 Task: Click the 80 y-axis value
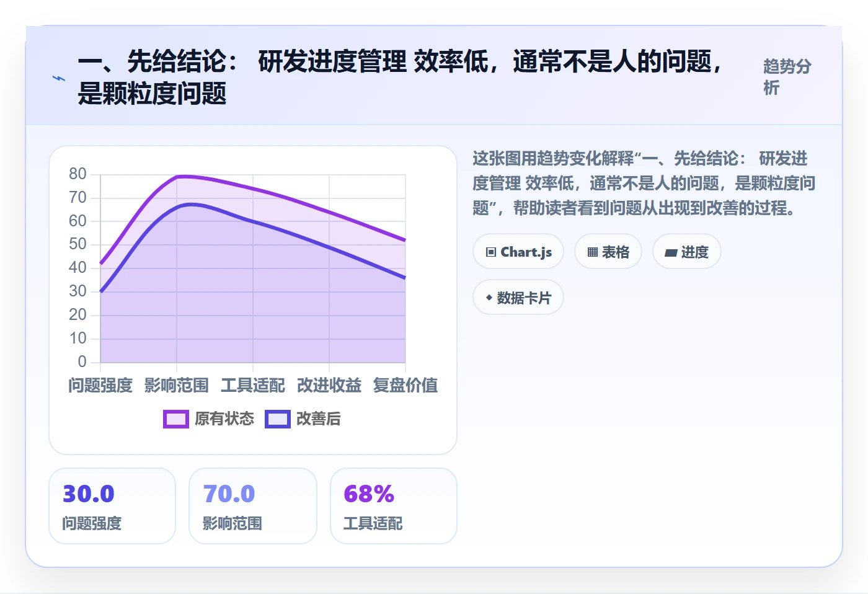tap(77, 174)
